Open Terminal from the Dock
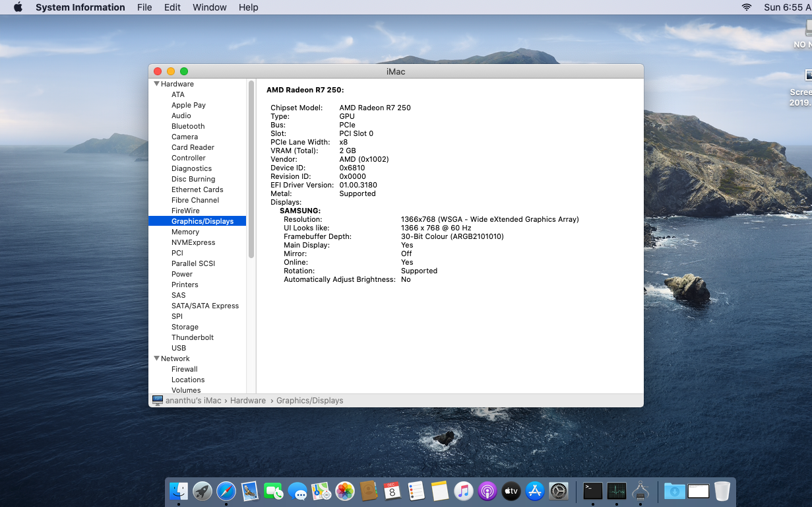 [593, 490]
